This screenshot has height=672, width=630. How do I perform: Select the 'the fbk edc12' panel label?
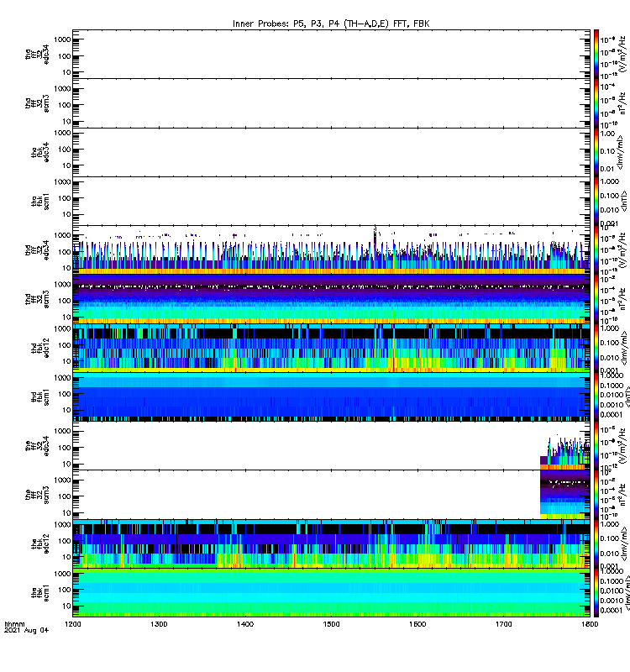click(40, 543)
